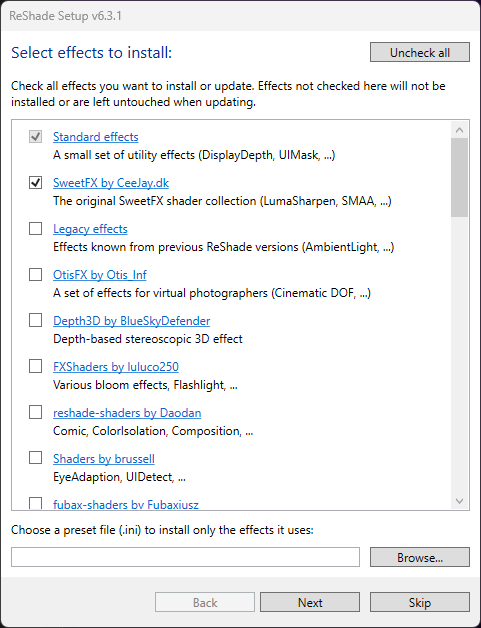Enable the Shaders by brussell checkbox
Screen dimensions: 481x628
pos(36,458)
